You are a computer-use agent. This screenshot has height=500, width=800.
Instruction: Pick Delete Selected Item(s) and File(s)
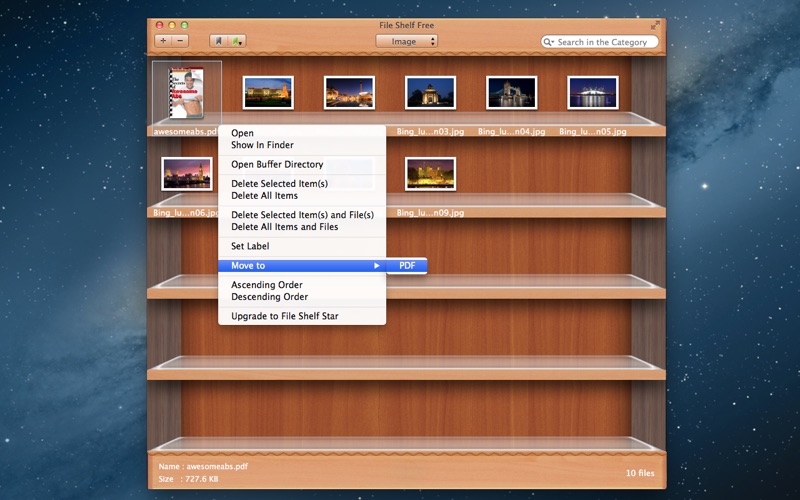point(302,215)
